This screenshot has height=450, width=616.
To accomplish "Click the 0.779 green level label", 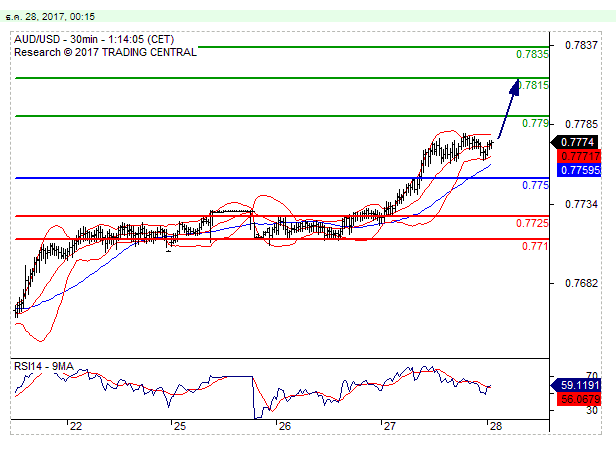I will [x=535, y=123].
